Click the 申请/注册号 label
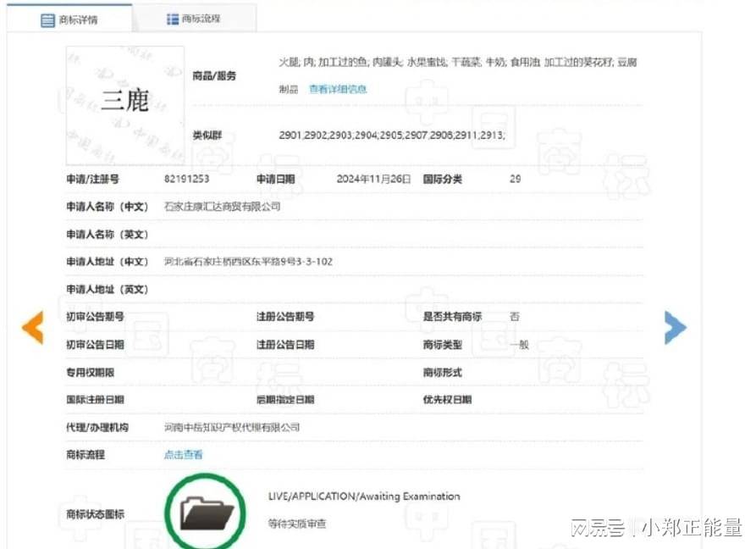756x549 pixels. (92, 179)
